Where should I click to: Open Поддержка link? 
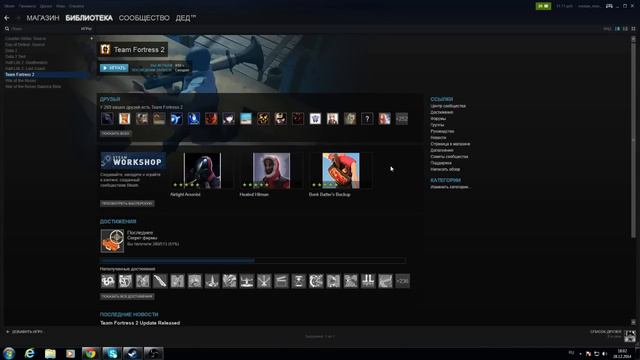click(x=441, y=163)
